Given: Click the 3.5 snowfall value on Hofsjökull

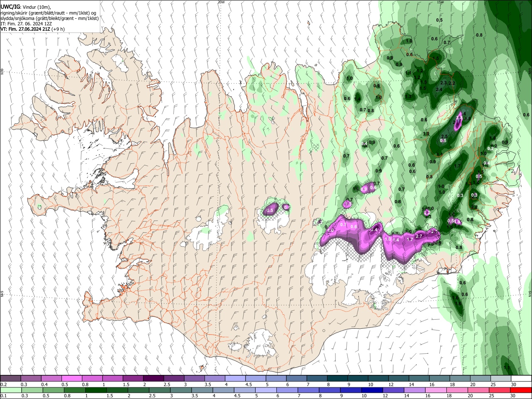Looking at the screenshot, I should 270,211.
